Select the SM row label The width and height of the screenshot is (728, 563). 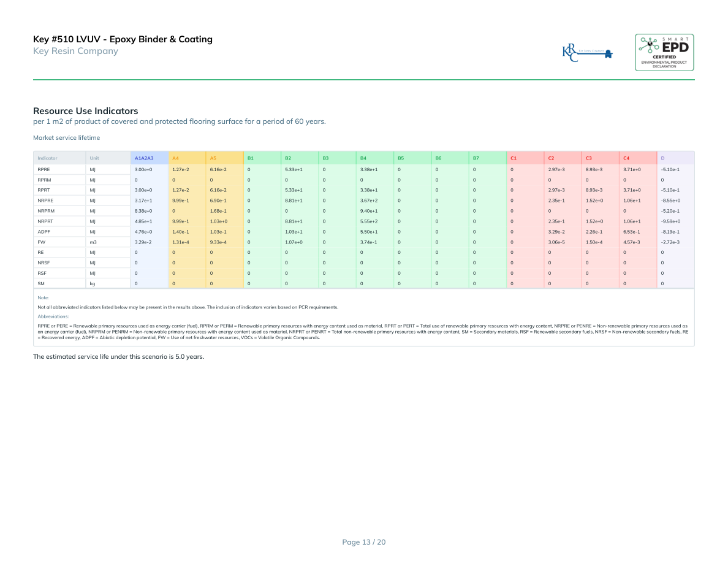41,284
